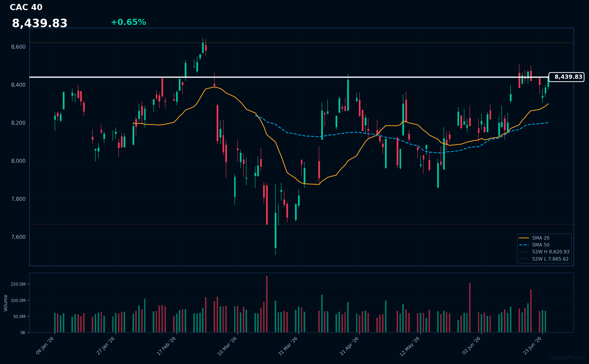Image resolution: width=589 pixels, height=364 pixels.
Task: Click the '+0.65%' change value
Action: (128, 22)
